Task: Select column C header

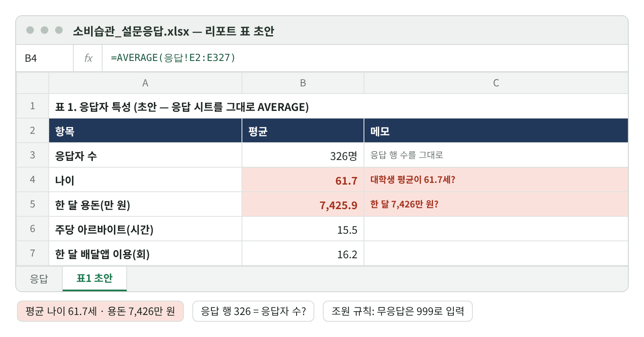Action: click(x=496, y=83)
